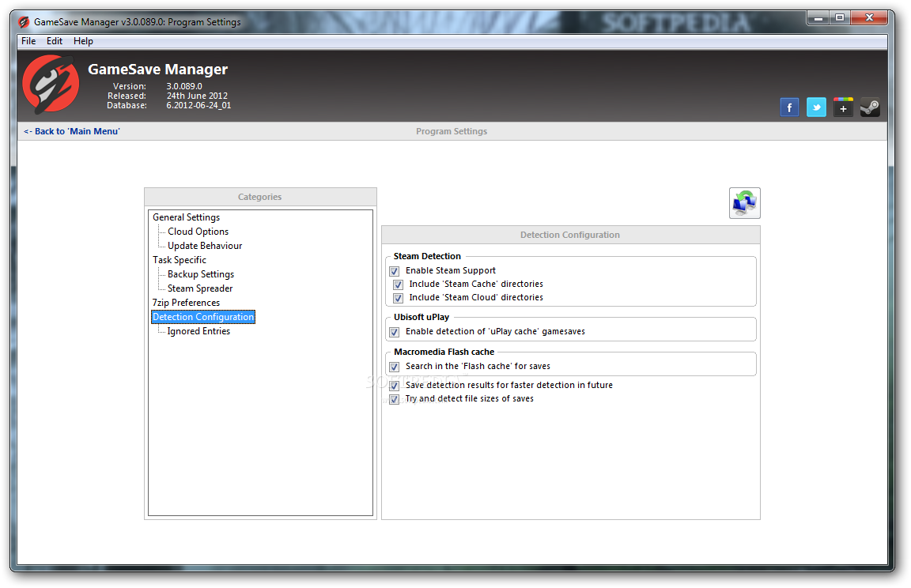Go back to 'Main Menu' link

point(71,131)
